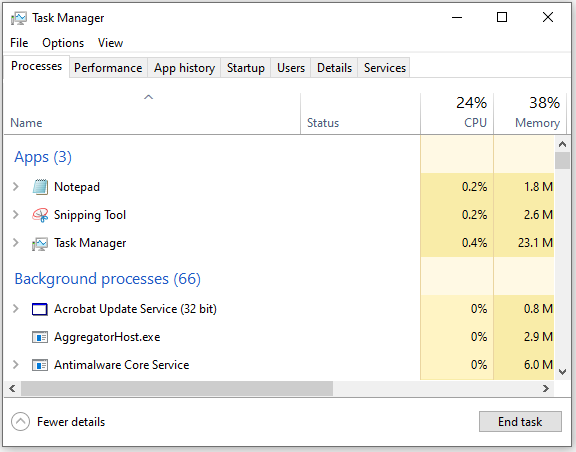
Task: Open the File menu
Action: pyautogui.click(x=19, y=43)
